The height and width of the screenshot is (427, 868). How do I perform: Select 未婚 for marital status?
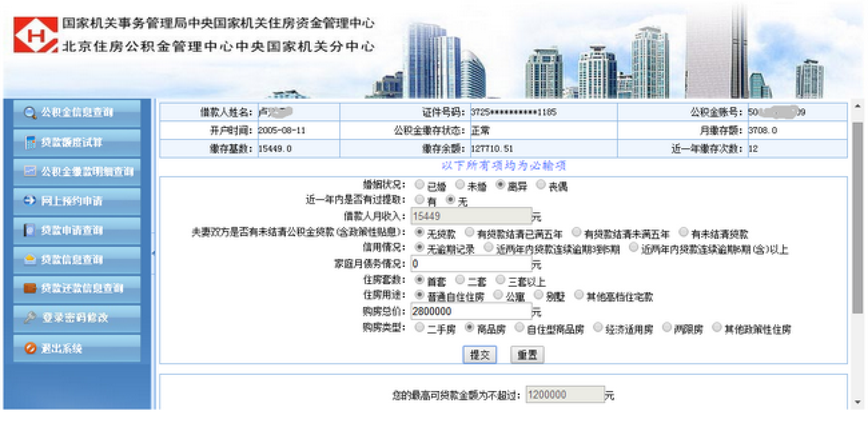460,185
